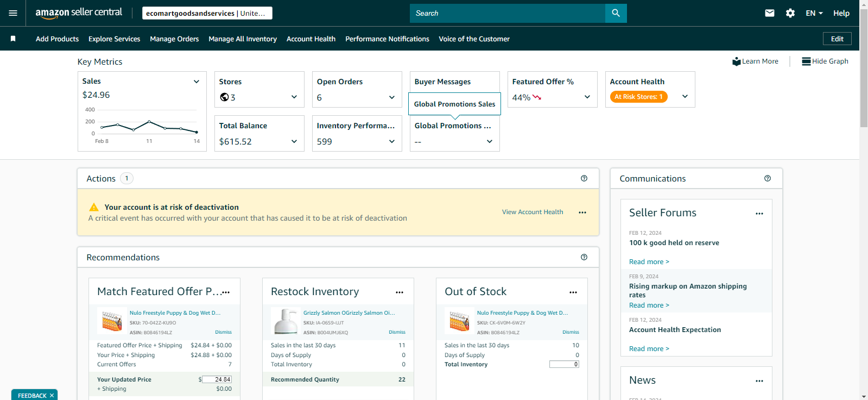Dismiss the Out of Stock recommendation
868x400 pixels.
click(x=571, y=332)
